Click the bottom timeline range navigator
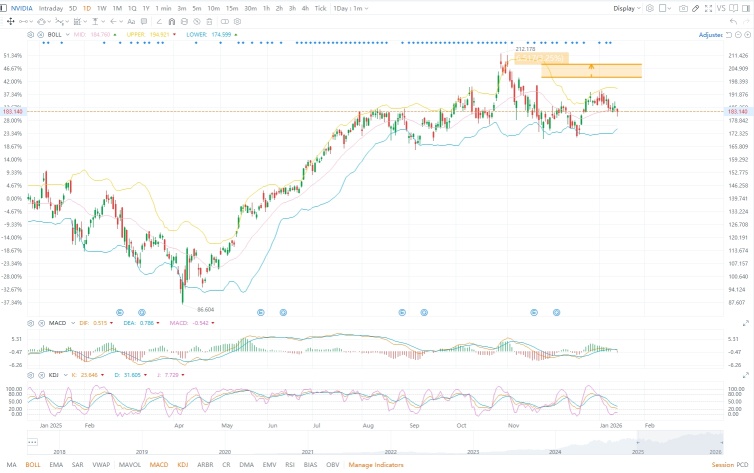This screenshot has width=754, height=473. [375, 442]
